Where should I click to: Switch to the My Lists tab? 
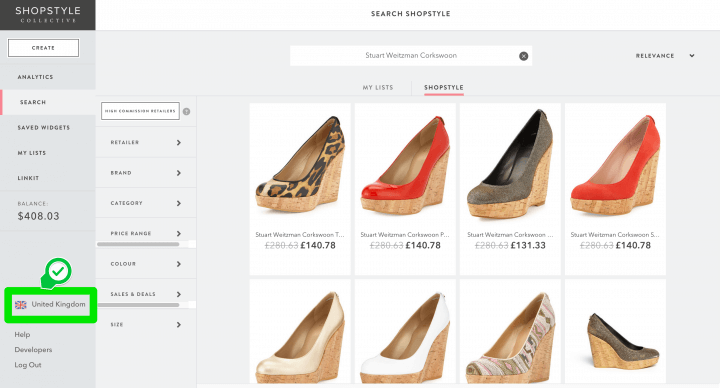point(378,87)
